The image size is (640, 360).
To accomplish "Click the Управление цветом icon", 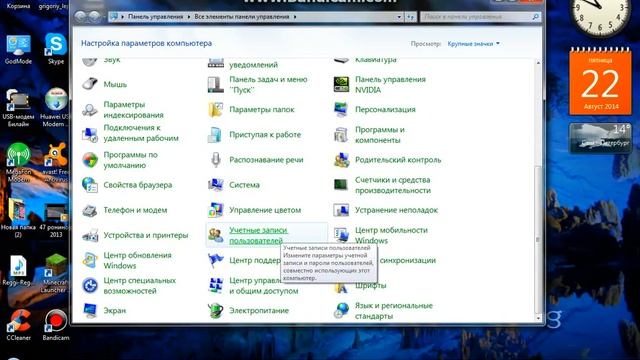I will point(216,210).
